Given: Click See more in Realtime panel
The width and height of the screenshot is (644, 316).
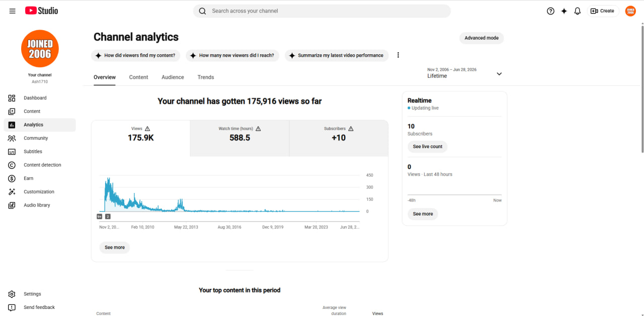Looking at the screenshot, I should (x=423, y=214).
